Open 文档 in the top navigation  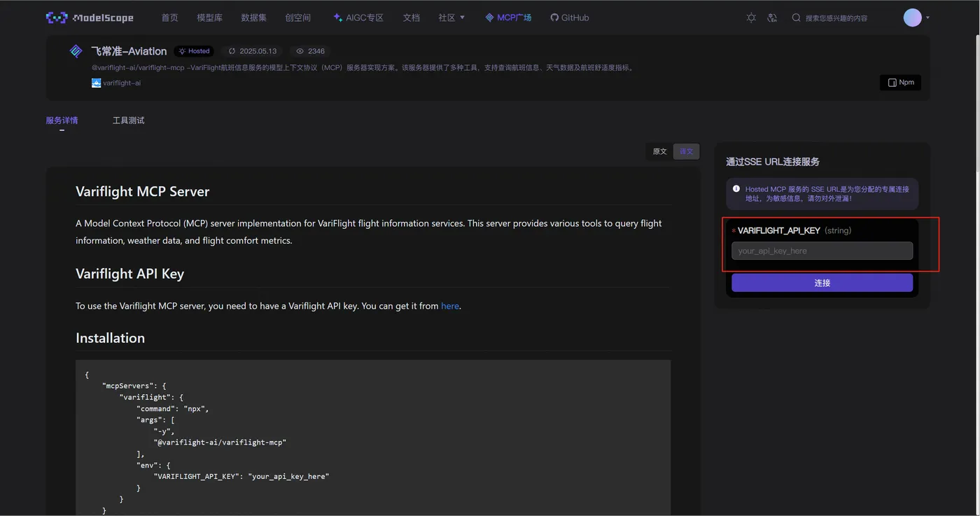412,18
